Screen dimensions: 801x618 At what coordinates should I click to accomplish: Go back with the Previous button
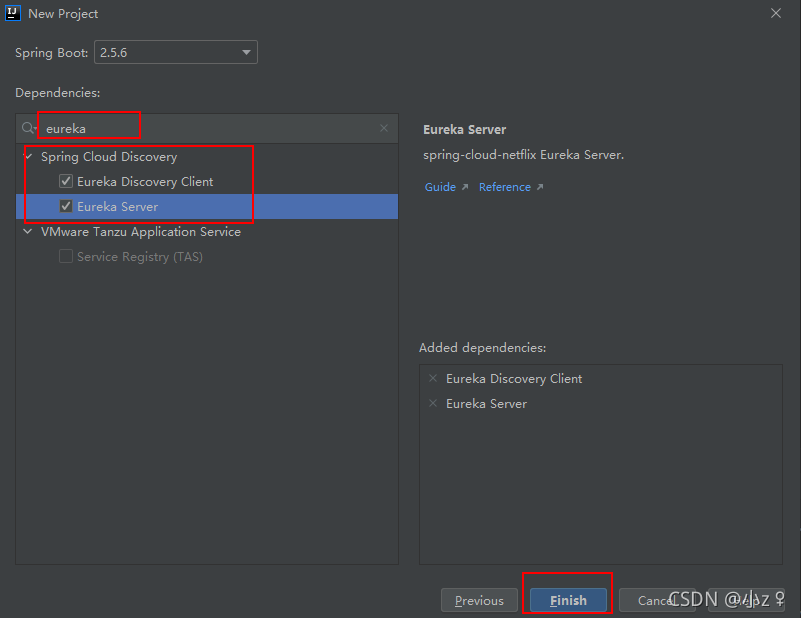pyautogui.click(x=479, y=600)
